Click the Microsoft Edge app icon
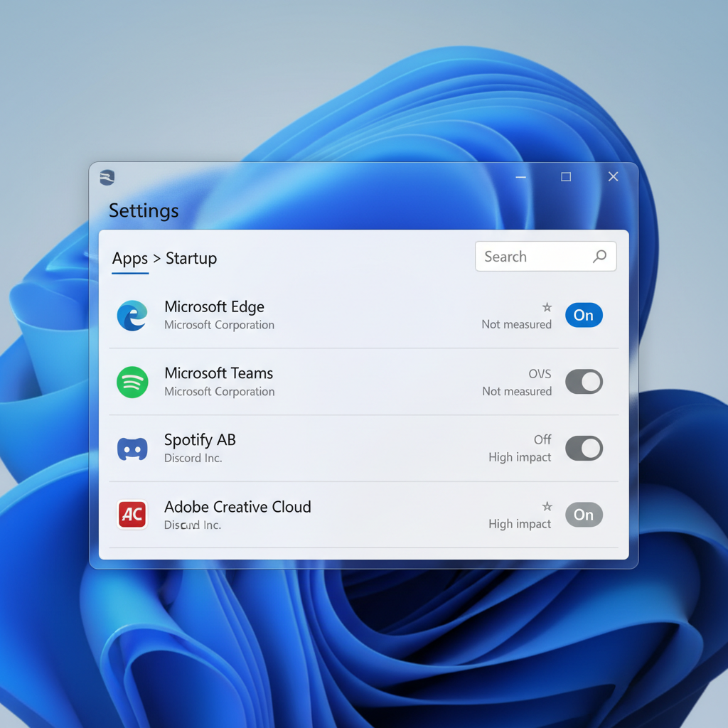 pyautogui.click(x=132, y=316)
